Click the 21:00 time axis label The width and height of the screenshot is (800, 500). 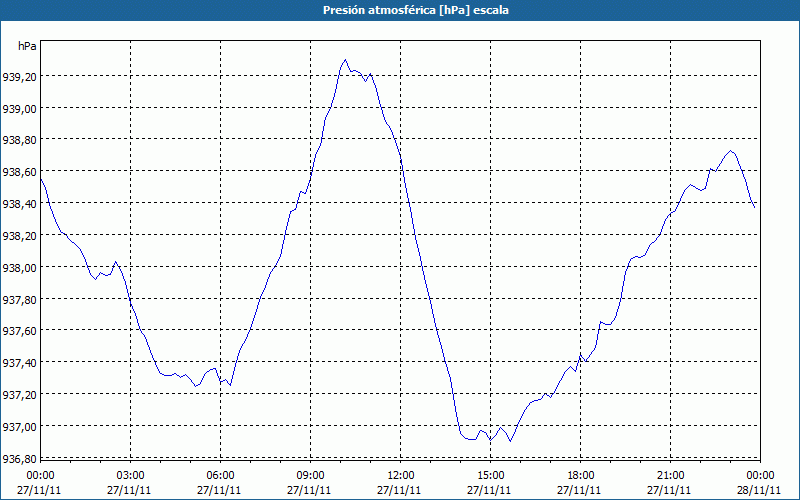click(x=670, y=476)
